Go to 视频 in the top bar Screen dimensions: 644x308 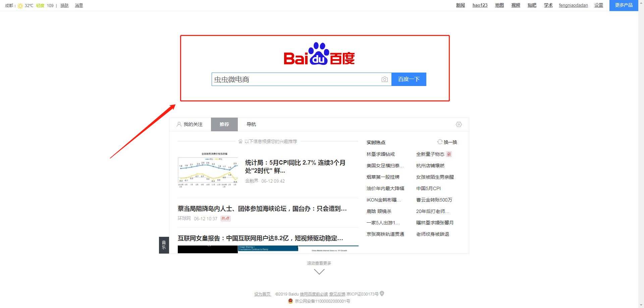(x=516, y=5)
